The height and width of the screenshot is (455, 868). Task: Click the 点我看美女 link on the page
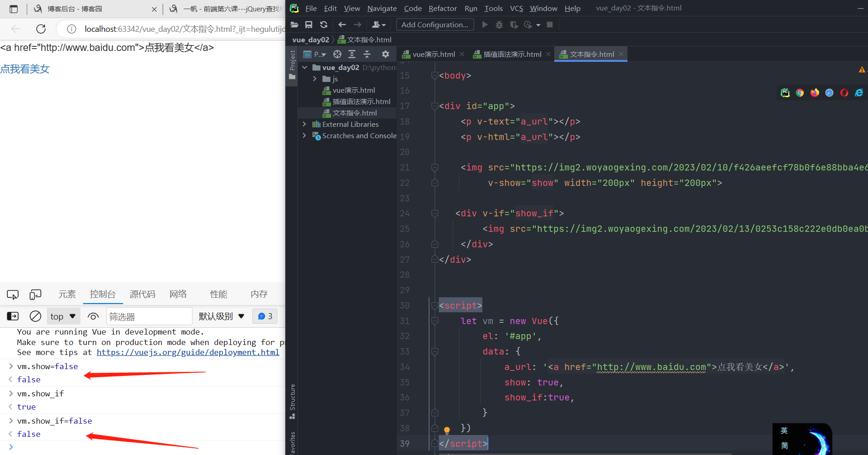tap(25, 69)
